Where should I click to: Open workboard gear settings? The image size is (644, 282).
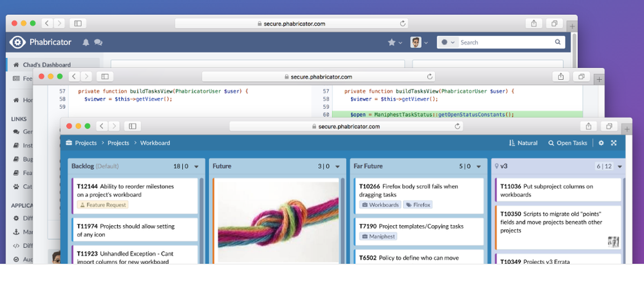click(x=601, y=143)
